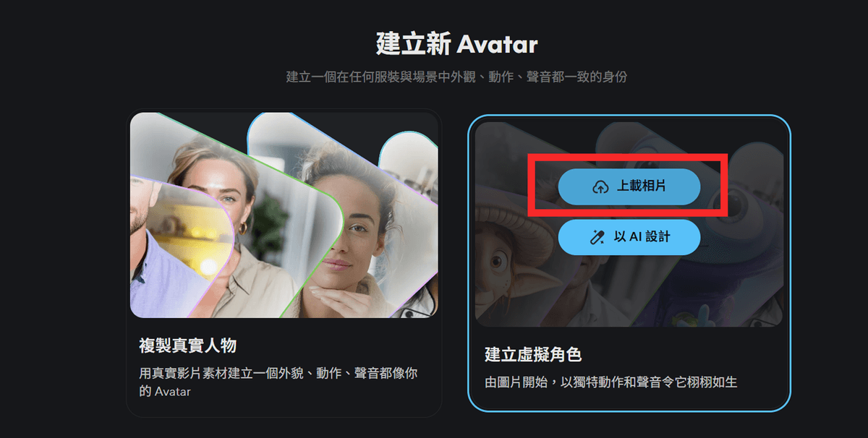
Task: Select the 複製真實人物 card title
Action: coord(187,345)
